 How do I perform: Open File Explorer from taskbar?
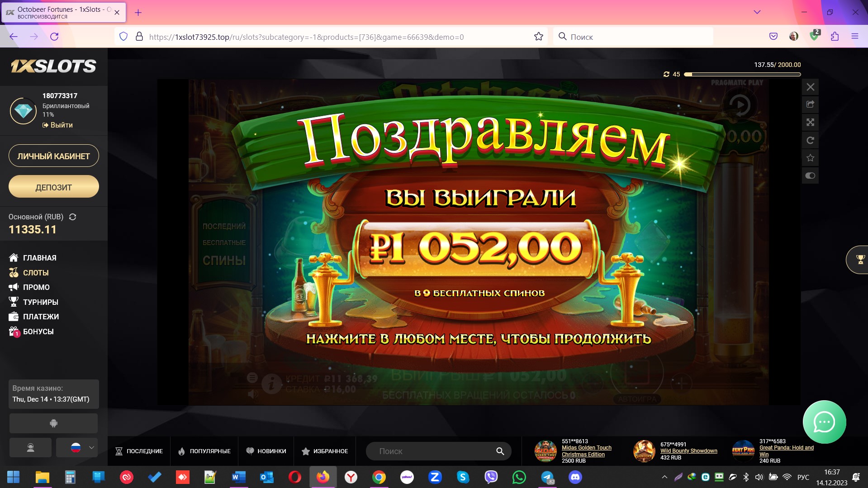42,477
